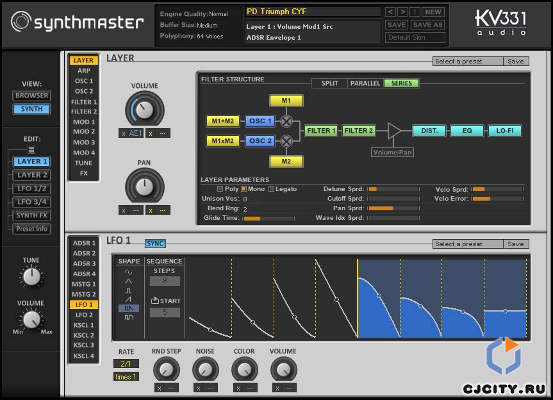This screenshot has width=553, height=400.
Task: Open Polyphony: 64 voices setting
Action: pyautogui.click(x=192, y=36)
